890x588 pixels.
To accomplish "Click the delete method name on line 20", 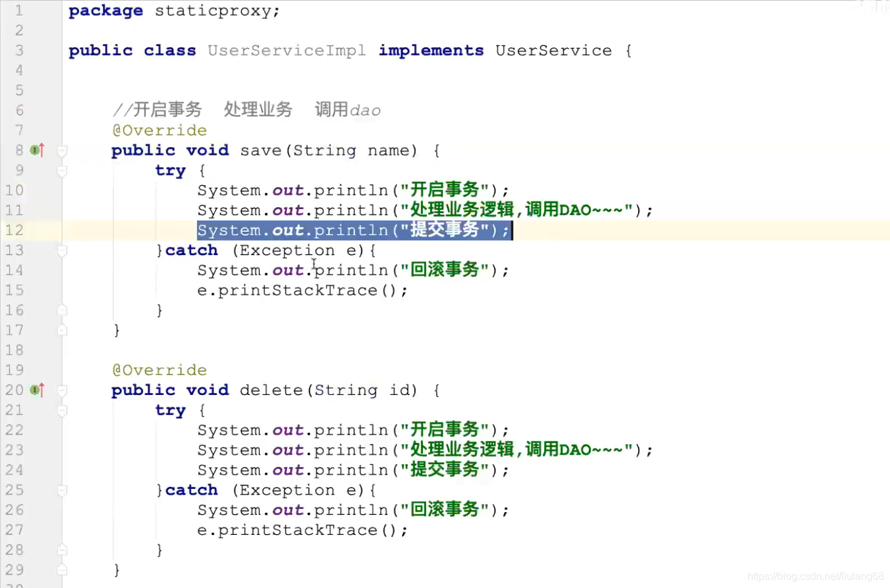I will point(271,390).
